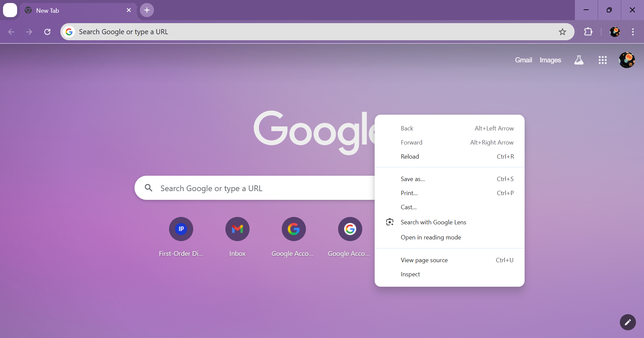
Task: Click the page's Google search box
Action: (255, 188)
